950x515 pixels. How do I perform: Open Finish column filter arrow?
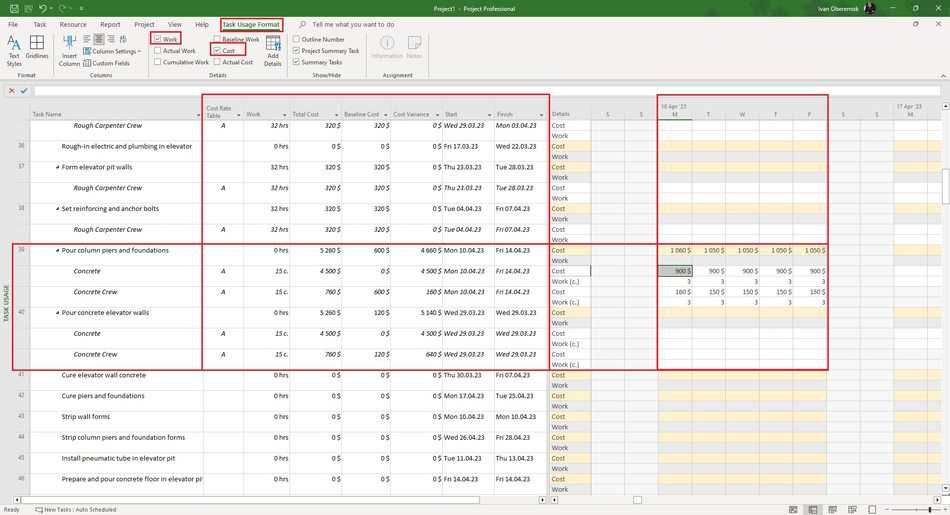click(x=541, y=115)
